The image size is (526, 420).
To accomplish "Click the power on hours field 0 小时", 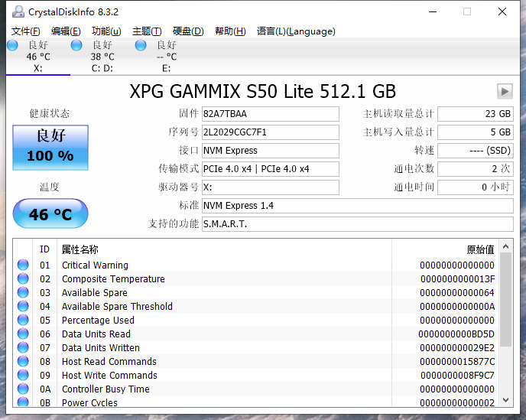I will tap(476, 187).
